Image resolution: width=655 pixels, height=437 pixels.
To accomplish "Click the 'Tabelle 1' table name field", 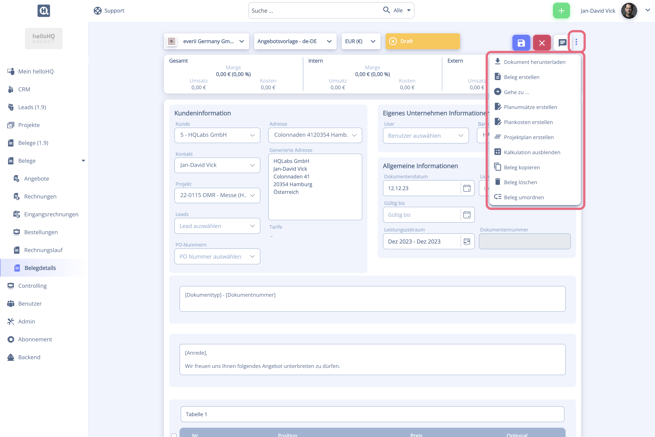I will click(x=372, y=414).
